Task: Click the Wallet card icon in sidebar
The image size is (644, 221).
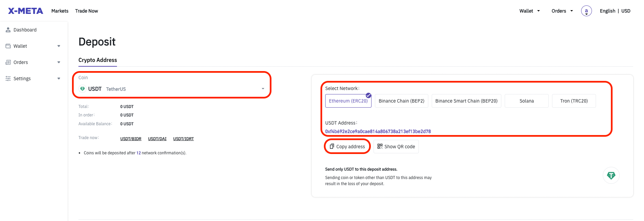Action: click(x=8, y=46)
